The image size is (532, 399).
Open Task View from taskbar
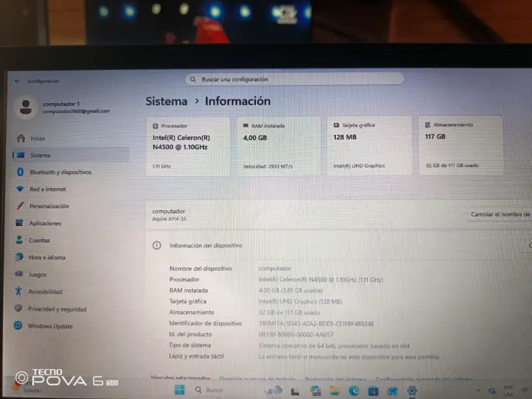click(x=295, y=392)
